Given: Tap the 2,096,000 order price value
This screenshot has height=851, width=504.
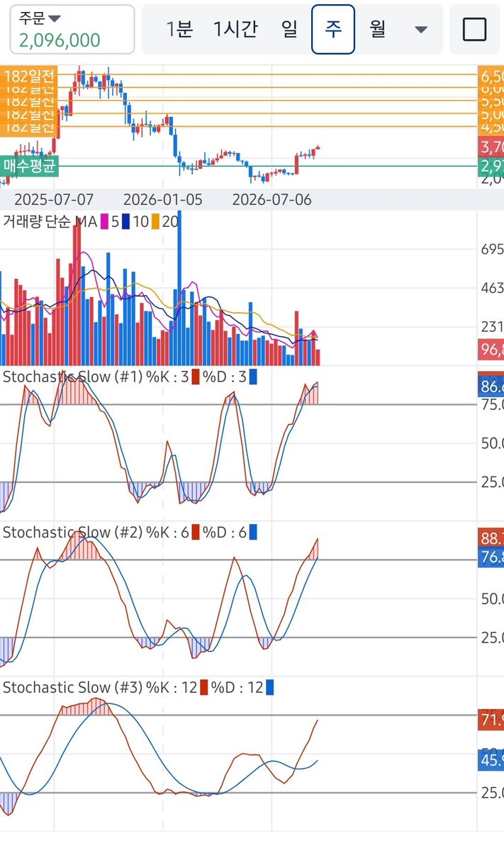Looking at the screenshot, I should (60, 40).
